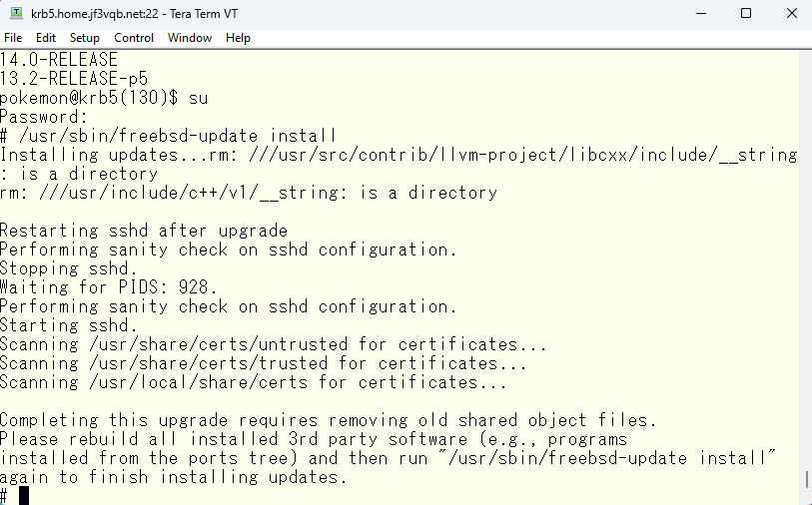Minimize the Tera Term window
Screen dimensions: 812x505
pos(701,13)
